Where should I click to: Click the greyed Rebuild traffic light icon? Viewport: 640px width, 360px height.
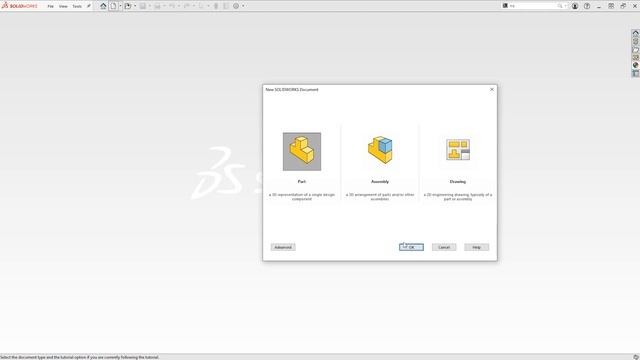216,6
